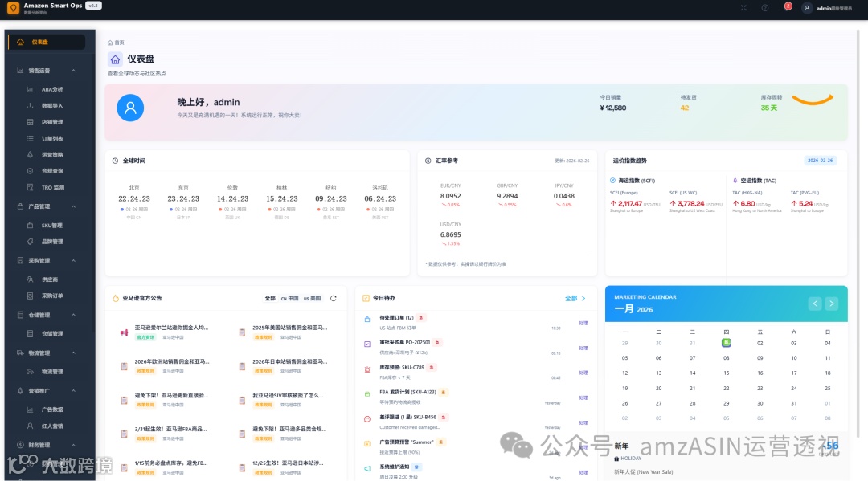Click the 系统维护通知 megaphone icon
868x481 pixels.
pyautogui.click(x=367, y=468)
